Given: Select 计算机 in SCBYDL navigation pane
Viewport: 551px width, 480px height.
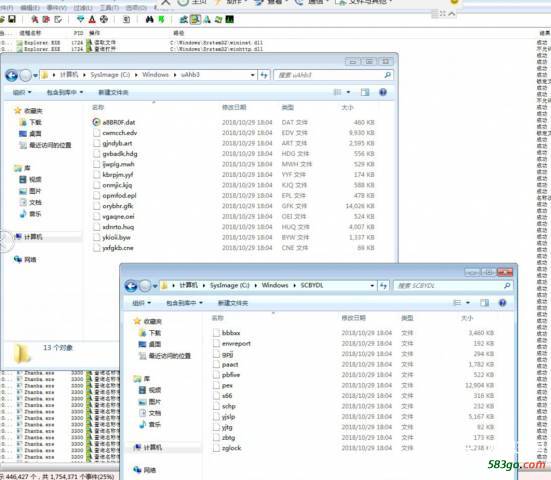Looking at the screenshot, I should click(153, 447).
